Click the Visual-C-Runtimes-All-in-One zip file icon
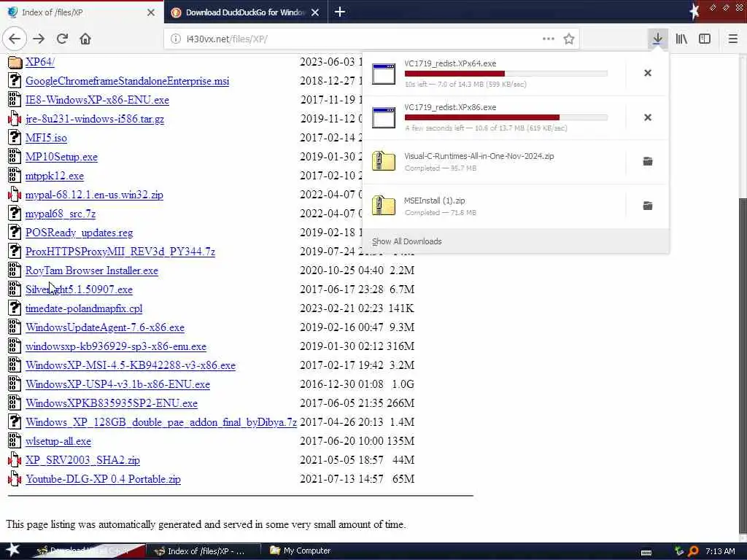The image size is (747, 560). point(384,161)
